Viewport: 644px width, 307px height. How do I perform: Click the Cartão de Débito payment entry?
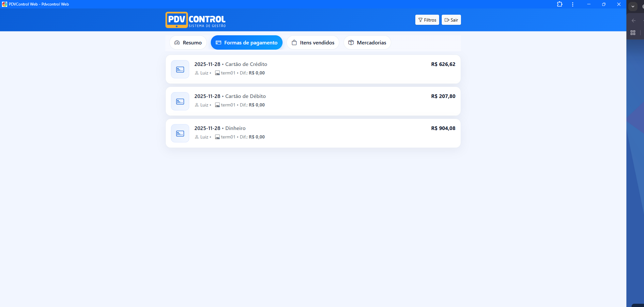pyautogui.click(x=313, y=101)
